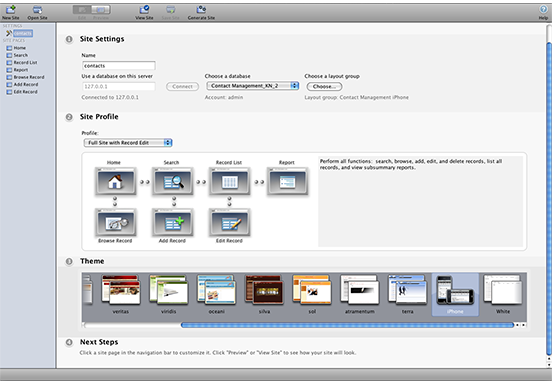
Task: Click the 'Account: admin' text
Action: (x=224, y=97)
